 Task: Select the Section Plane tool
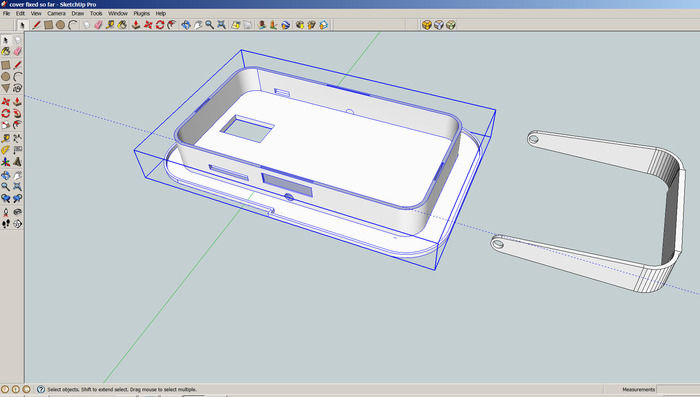click(x=17, y=224)
